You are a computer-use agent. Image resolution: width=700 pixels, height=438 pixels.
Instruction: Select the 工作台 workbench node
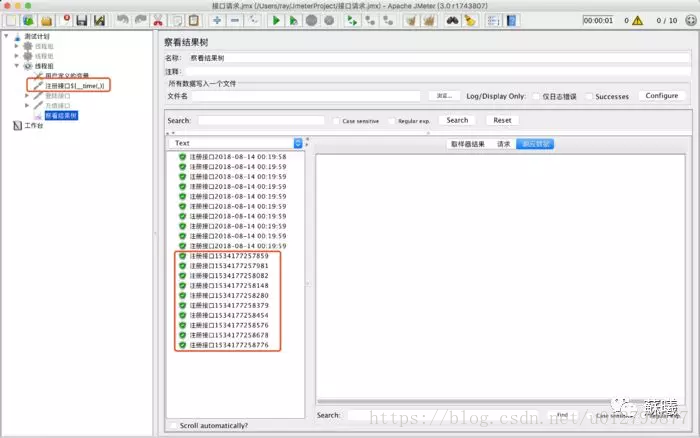(x=33, y=125)
